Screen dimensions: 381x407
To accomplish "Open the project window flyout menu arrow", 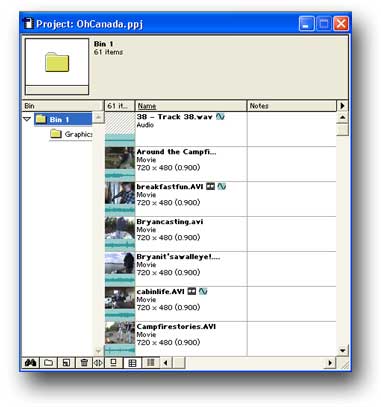I will pyautogui.click(x=342, y=106).
